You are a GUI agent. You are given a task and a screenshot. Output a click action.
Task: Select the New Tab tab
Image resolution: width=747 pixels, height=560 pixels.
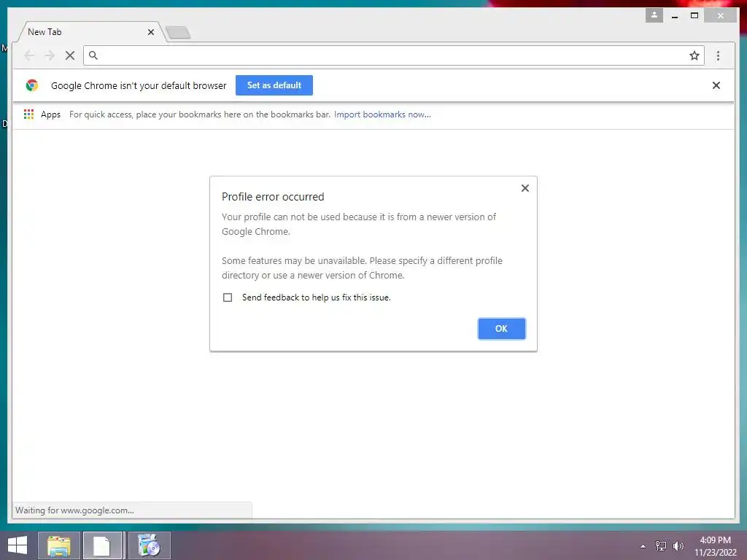click(90, 32)
